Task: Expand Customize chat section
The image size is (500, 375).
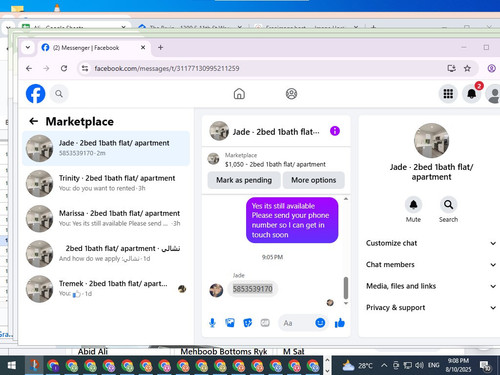Action: coord(431,243)
